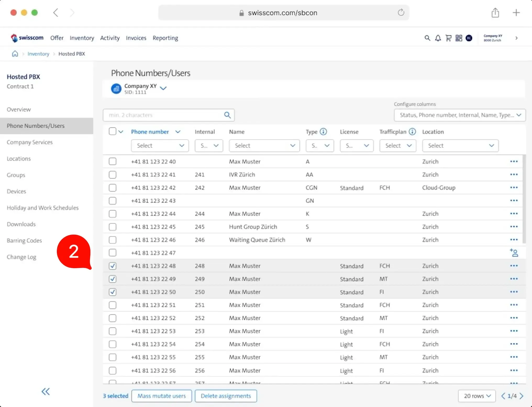Collapse sidebar with double chevron icon
Viewport: 532px width, 407px height.
point(46,392)
